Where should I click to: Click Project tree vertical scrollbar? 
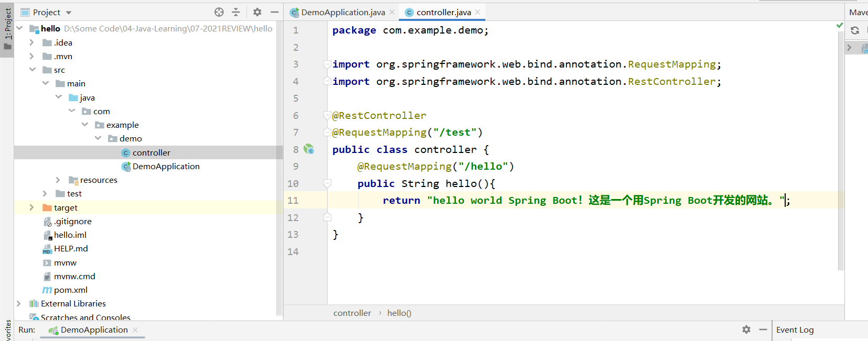click(x=279, y=168)
